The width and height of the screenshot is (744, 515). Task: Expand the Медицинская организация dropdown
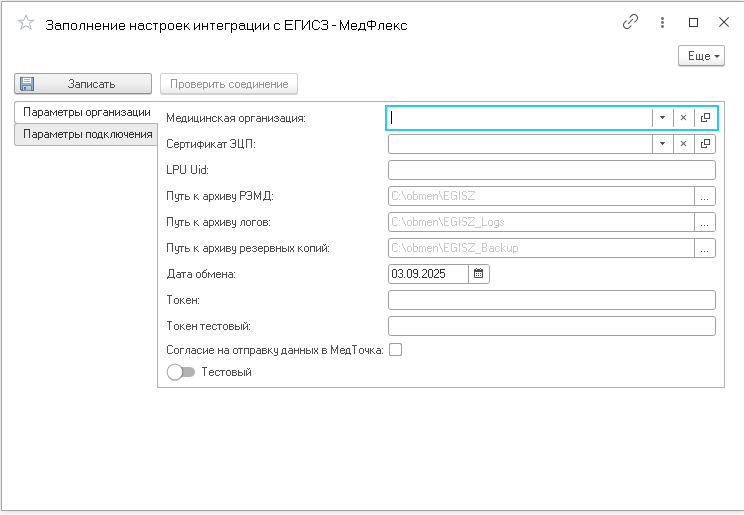click(662, 118)
